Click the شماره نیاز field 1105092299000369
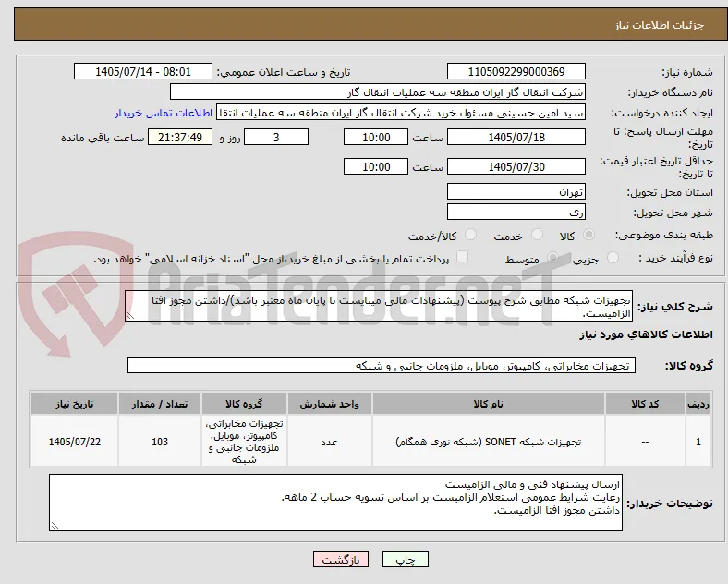The width and height of the screenshot is (728, 584). [x=516, y=71]
